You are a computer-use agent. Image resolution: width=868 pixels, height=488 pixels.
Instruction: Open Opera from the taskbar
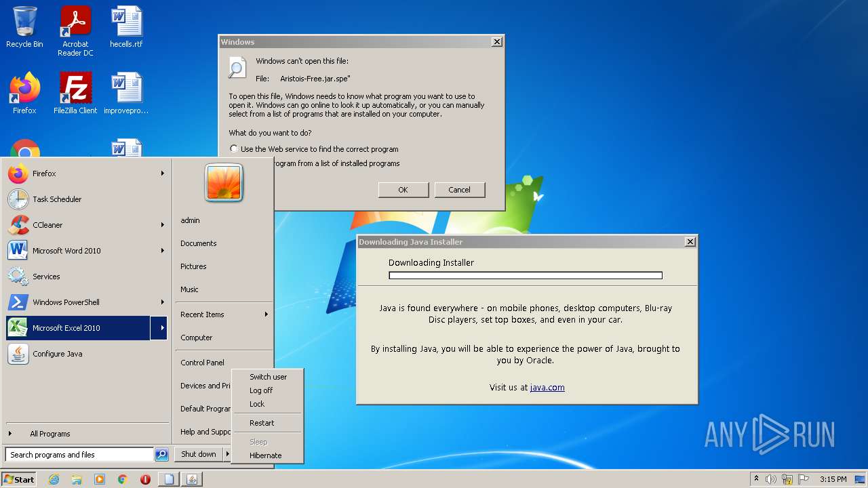[145, 479]
